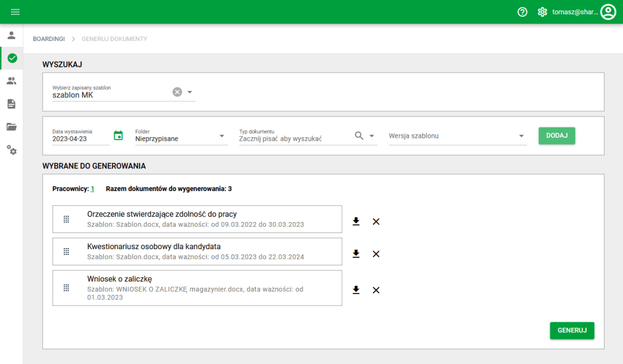The image size is (623, 364).
Task: Grab drag handle of Kwestionariusz row
Action: point(66,252)
